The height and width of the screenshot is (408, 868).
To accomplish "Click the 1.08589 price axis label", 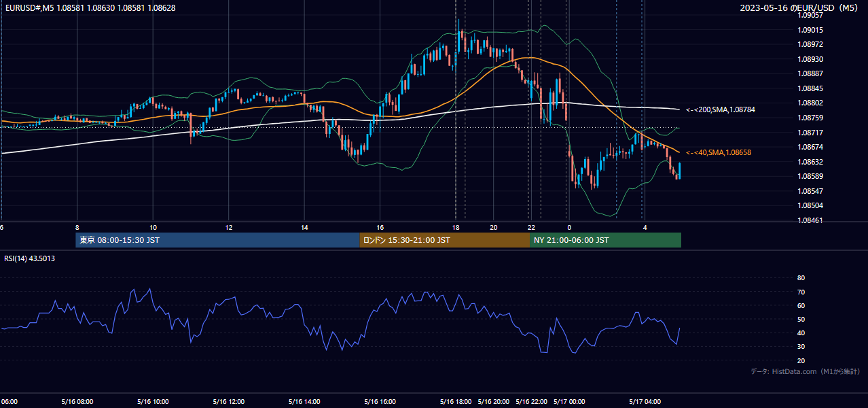I will tap(810, 176).
